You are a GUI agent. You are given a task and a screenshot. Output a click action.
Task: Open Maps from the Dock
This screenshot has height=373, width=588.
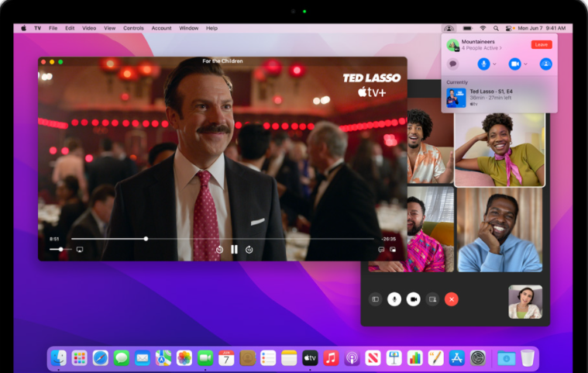[163, 358]
